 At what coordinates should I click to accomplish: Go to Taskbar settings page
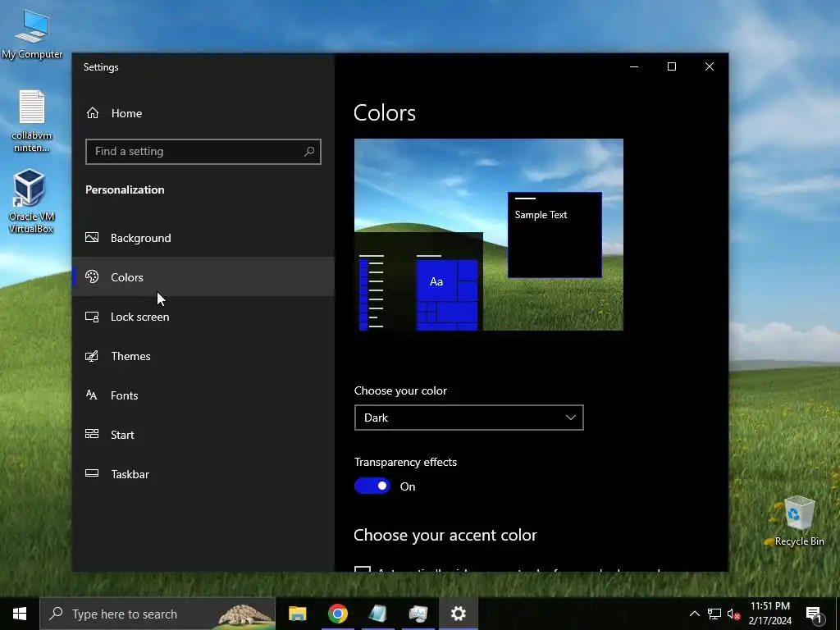point(203,474)
